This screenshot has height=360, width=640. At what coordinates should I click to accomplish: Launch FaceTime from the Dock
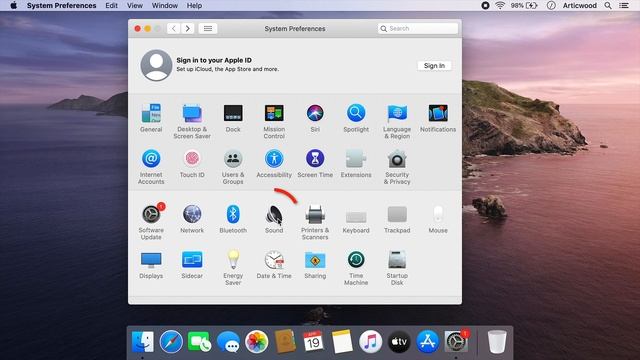pos(200,342)
